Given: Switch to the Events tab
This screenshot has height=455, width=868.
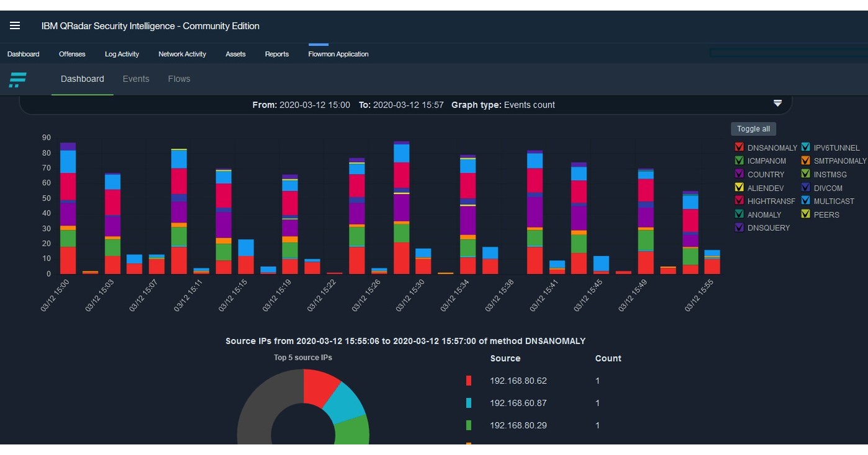Looking at the screenshot, I should point(136,79).
